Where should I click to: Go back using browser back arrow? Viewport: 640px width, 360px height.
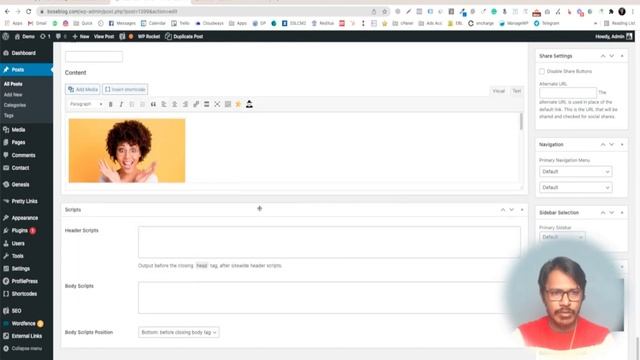coord(7,11)
